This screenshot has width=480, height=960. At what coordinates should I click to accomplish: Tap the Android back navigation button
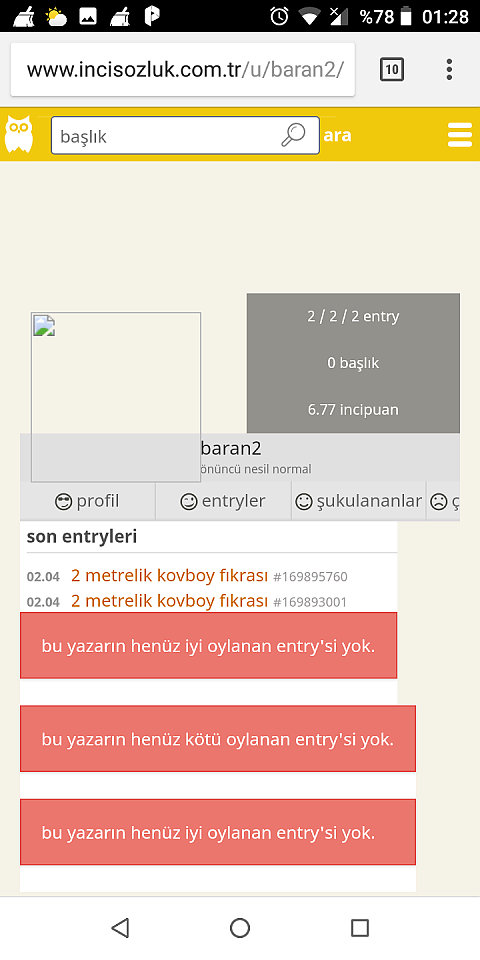point(120,928)
